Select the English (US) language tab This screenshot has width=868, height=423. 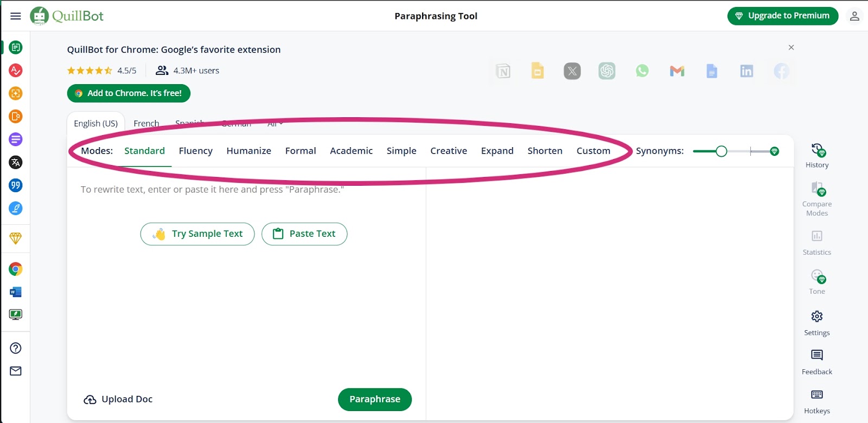tap(96, 123)
